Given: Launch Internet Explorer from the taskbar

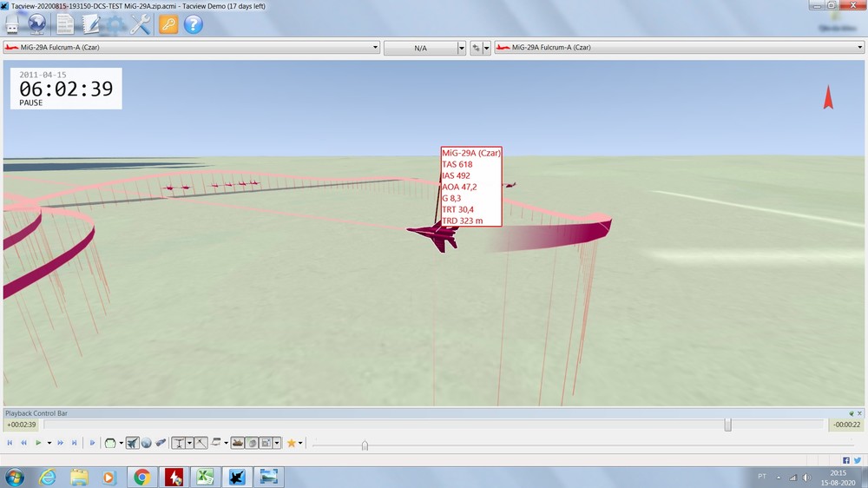Looking at the screenshot, I should point(47,477).
